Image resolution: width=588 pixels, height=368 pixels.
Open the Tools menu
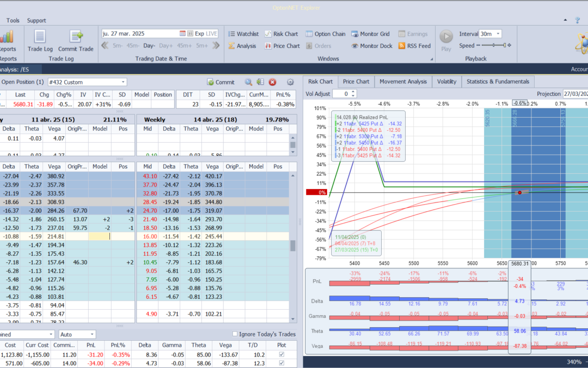coord(13,20)
